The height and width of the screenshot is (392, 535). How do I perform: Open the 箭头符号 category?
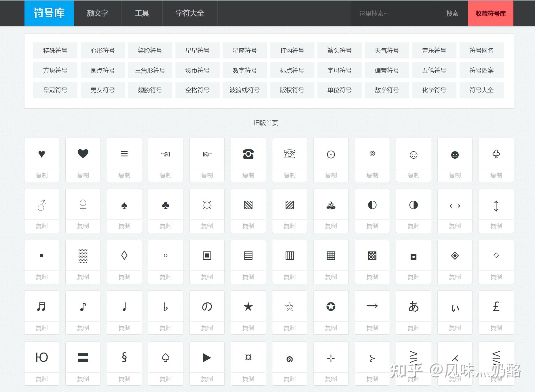click(x=339, y=50)
